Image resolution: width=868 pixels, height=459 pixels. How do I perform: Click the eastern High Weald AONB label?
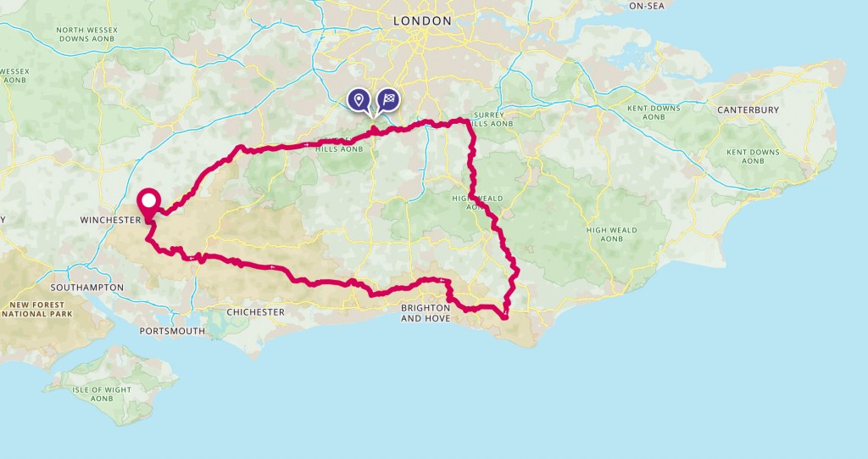[x=612, y=234]
